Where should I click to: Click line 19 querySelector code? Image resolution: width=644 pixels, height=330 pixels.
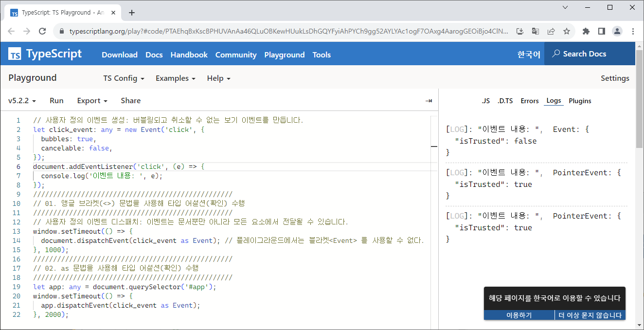click(x=125, y=287)
